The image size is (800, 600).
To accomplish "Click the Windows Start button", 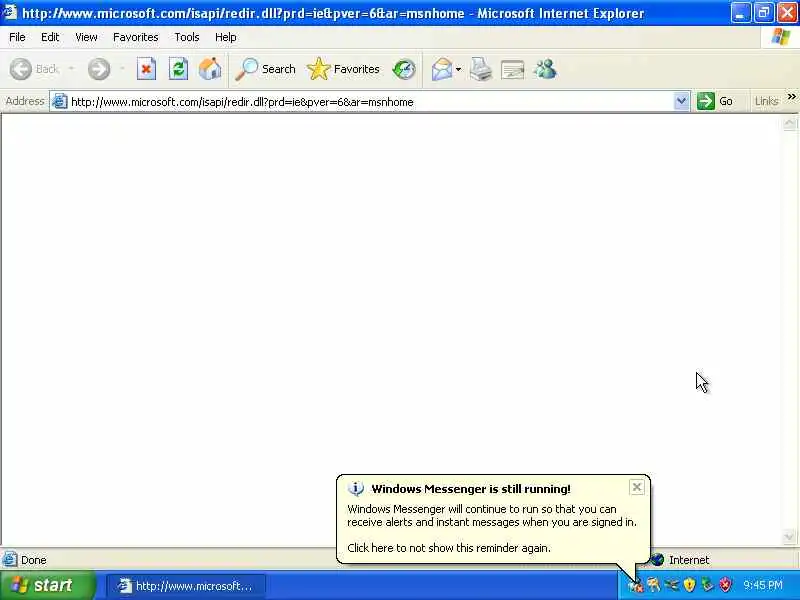I will coord(47,585).
